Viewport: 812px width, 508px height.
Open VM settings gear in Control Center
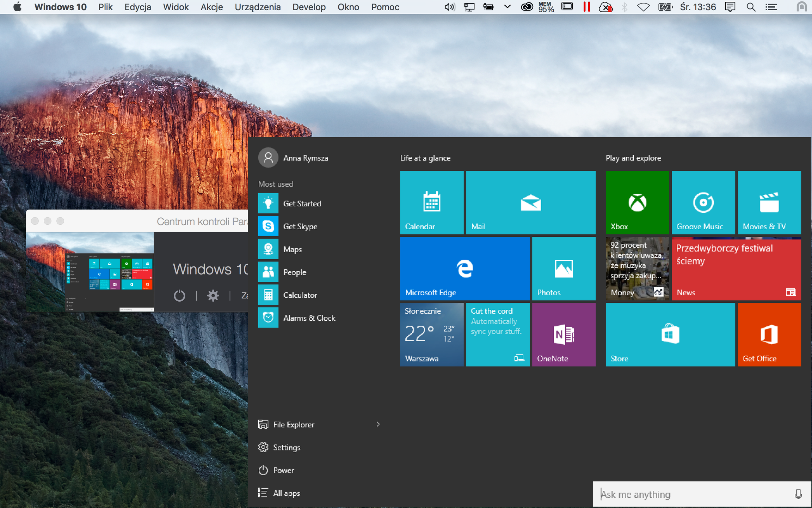coord(213,295)
